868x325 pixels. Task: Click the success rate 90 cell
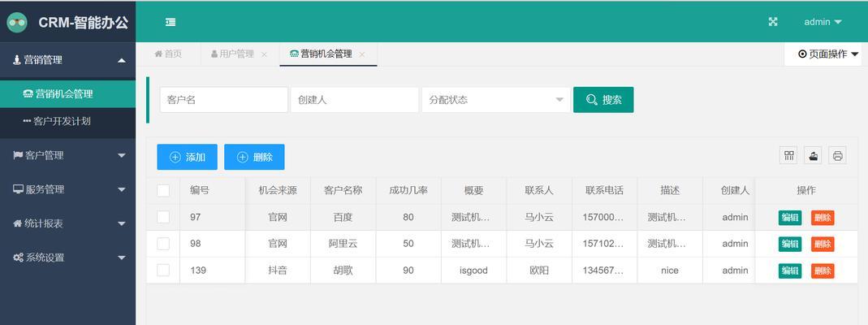pyautogui.click(x=408, y=271)
